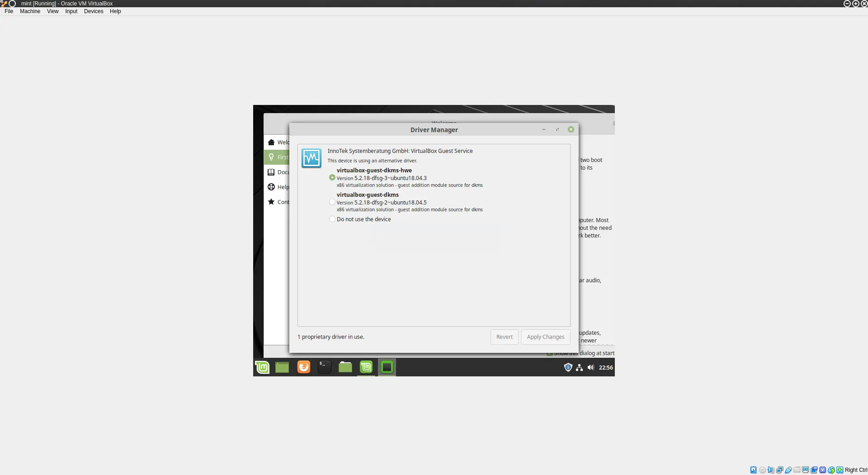
Task: Select the Driver Manager taskbar entry
Action: [387, 367]
